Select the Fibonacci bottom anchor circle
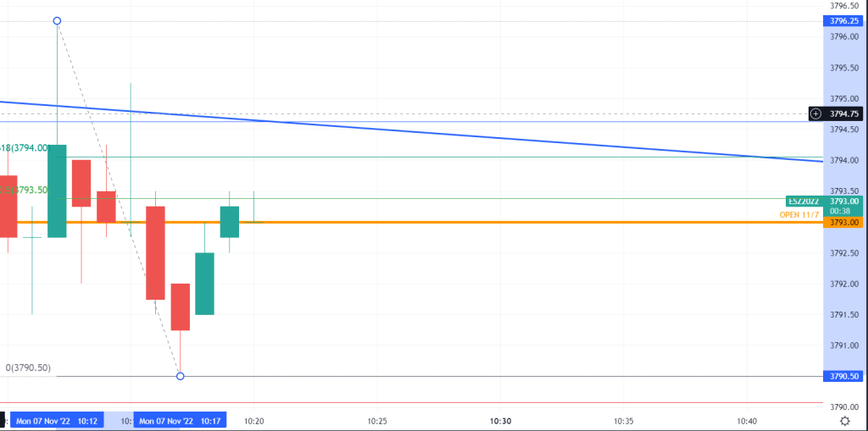 click(x=180, y=376)
